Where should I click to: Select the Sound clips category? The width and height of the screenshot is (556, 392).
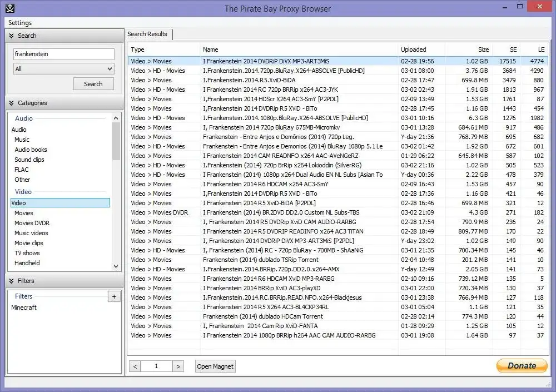[x=29, y=160]
